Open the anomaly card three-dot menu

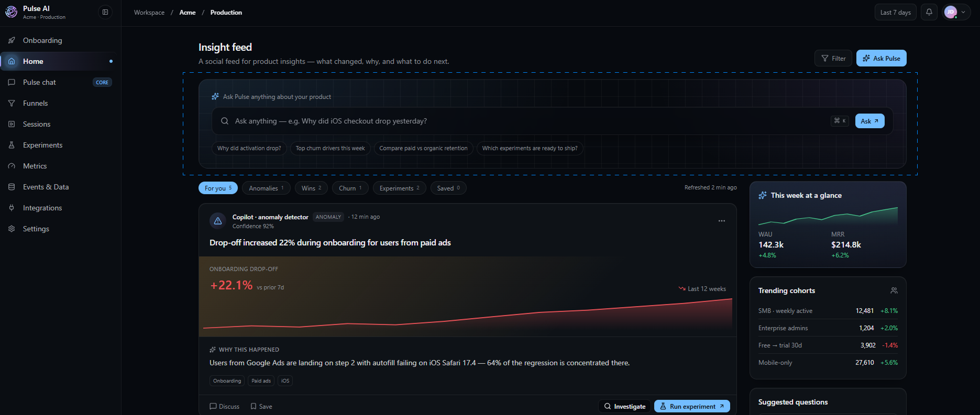coord(722,221)
